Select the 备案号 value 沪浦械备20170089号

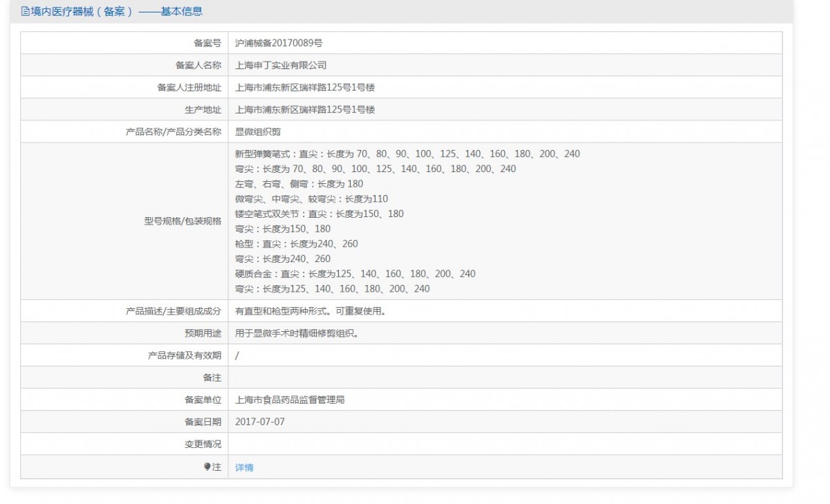tap(279, 43)
